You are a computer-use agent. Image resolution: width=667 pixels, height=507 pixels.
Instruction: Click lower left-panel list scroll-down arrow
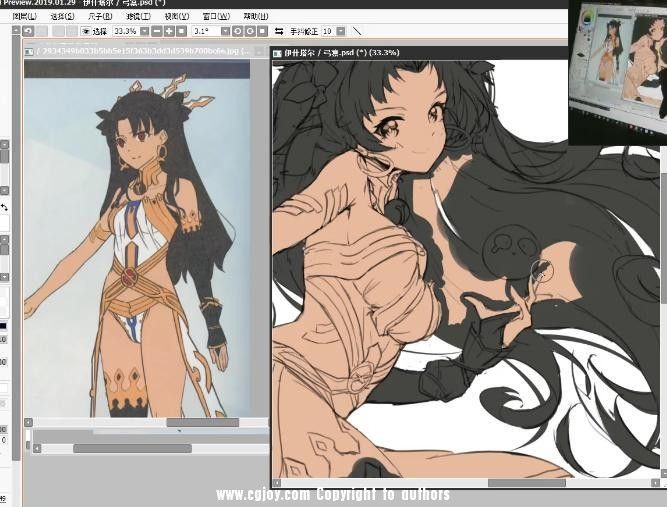pos(4,277)
